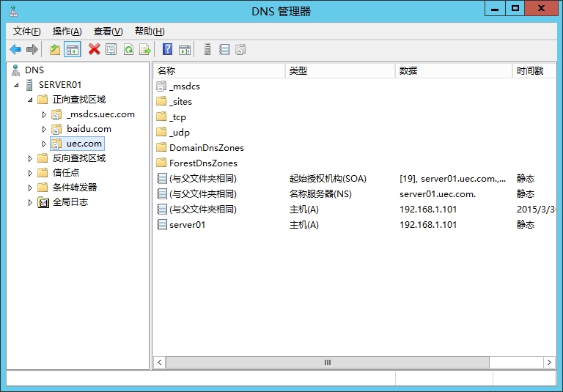
Task: Click the New server toolbar icon
Action: coord(207,49)
